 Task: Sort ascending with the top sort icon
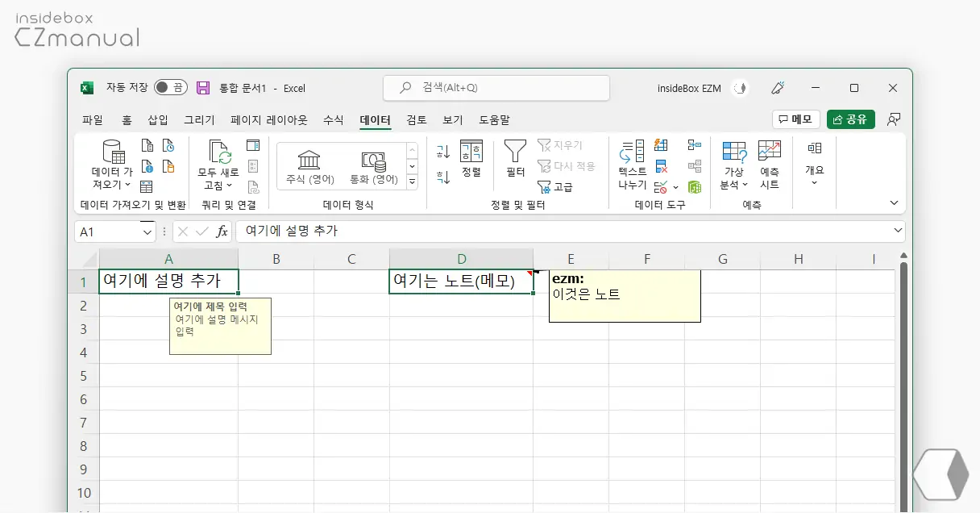pos(443,152)
